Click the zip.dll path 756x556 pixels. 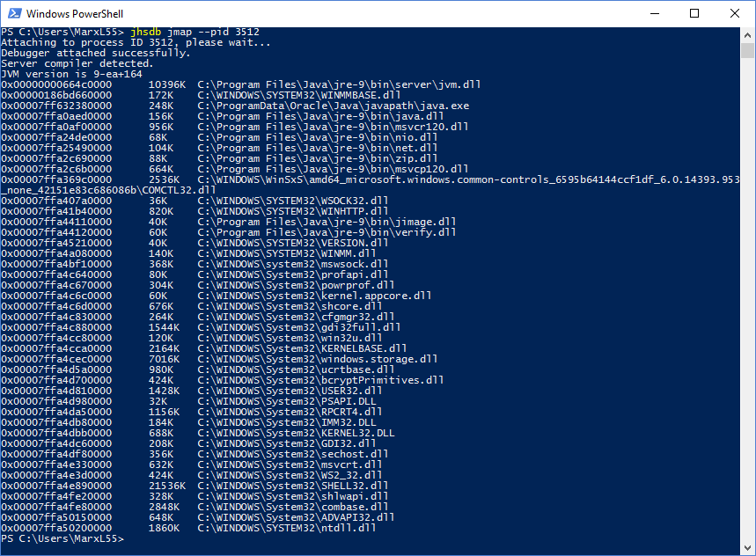point(317,159)
